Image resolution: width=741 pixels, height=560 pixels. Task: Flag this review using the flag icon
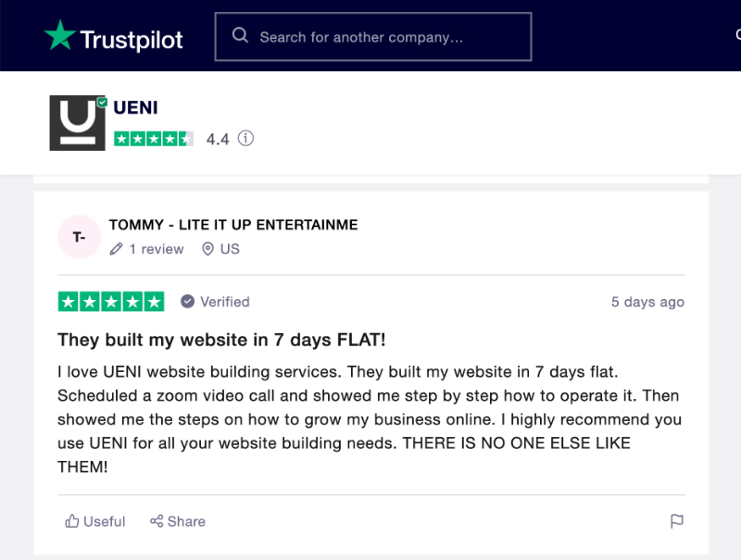(x=677, y=521)
